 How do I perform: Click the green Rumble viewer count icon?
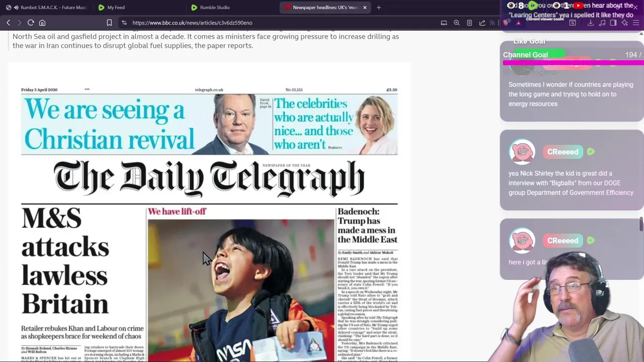[x=533, y=6]
